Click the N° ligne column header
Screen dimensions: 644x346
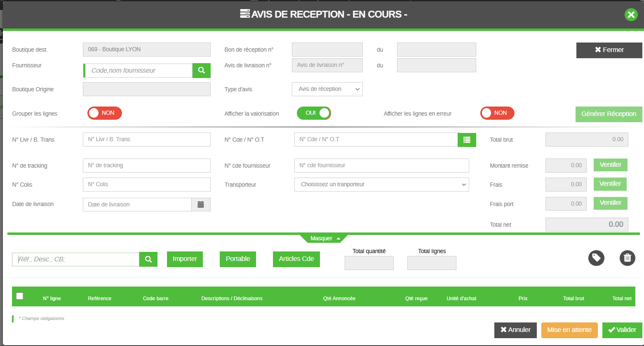pos(52,299)
